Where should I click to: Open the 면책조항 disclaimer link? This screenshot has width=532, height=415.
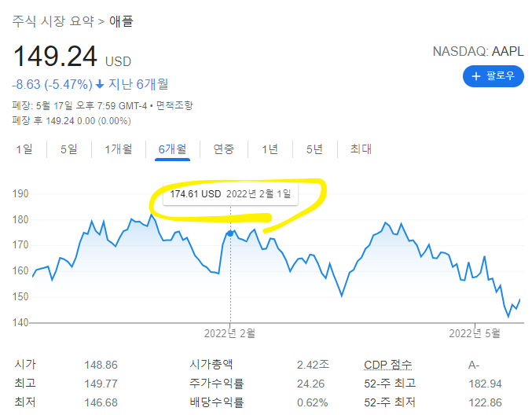[174, 105]
